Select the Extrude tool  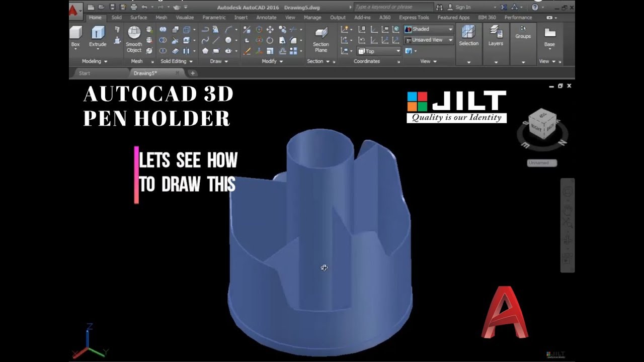(98, 36)
